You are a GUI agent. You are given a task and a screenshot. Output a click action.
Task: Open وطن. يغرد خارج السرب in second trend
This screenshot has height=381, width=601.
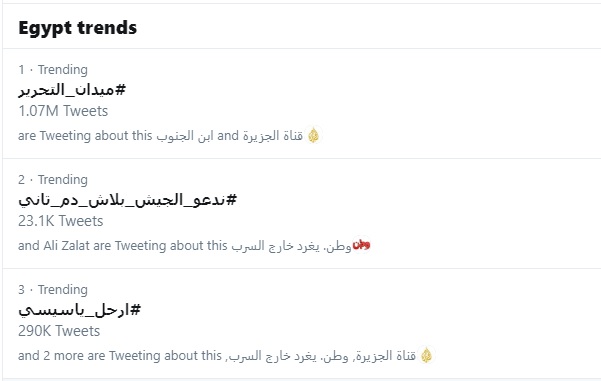291,246
